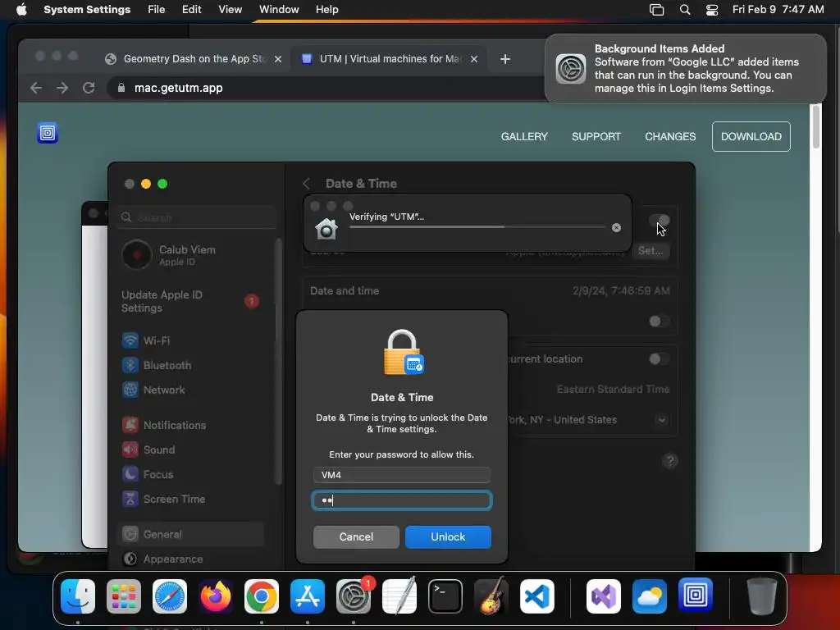Reload the mac.getutm.app page
Image resolution: width=840 pixels, height=630 pixels.
tap(89, 88)
